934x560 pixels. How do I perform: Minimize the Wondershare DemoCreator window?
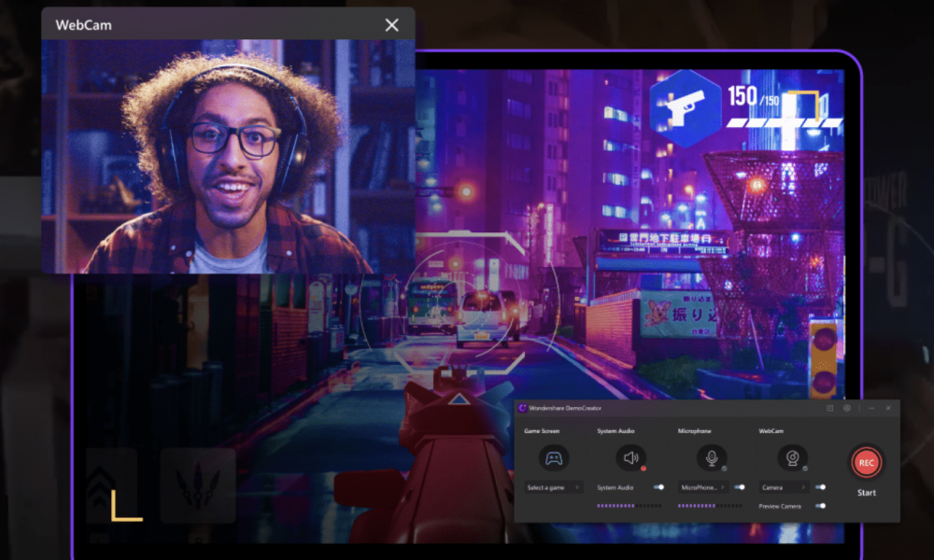click(871, 408)
